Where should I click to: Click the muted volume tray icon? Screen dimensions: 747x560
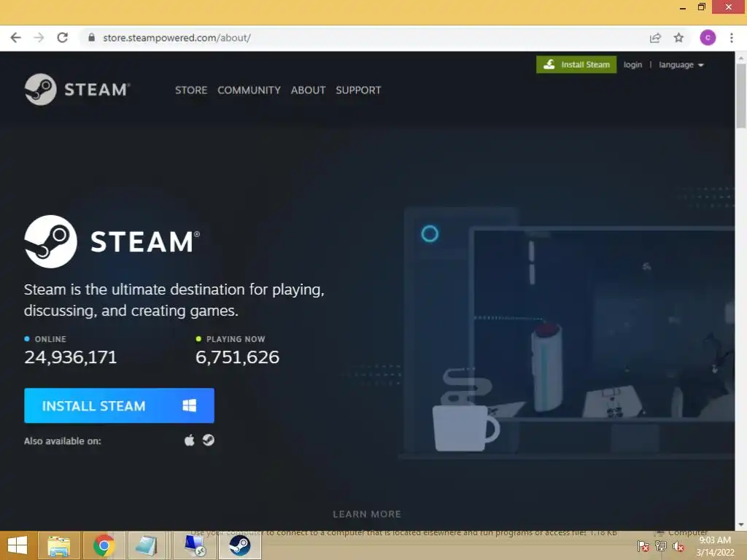pyautogui.click(x=678, y=546)
